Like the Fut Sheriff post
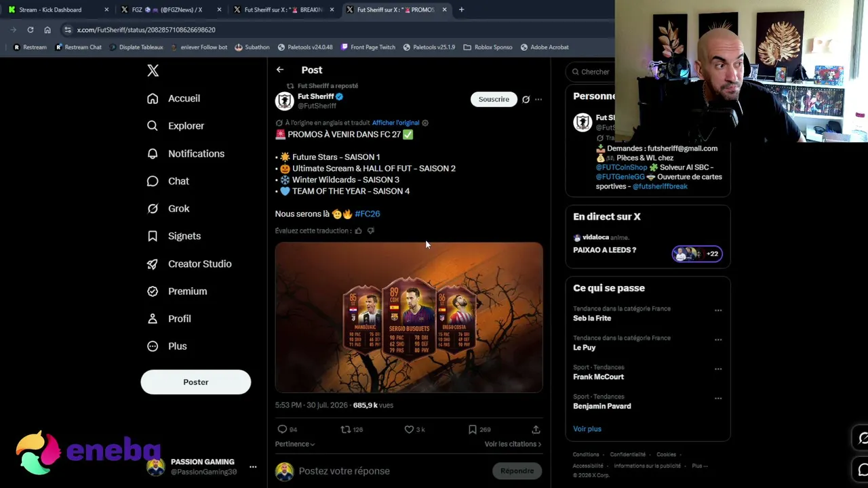Viewport: 868px width, 488px height. click(x=409, y=429)
